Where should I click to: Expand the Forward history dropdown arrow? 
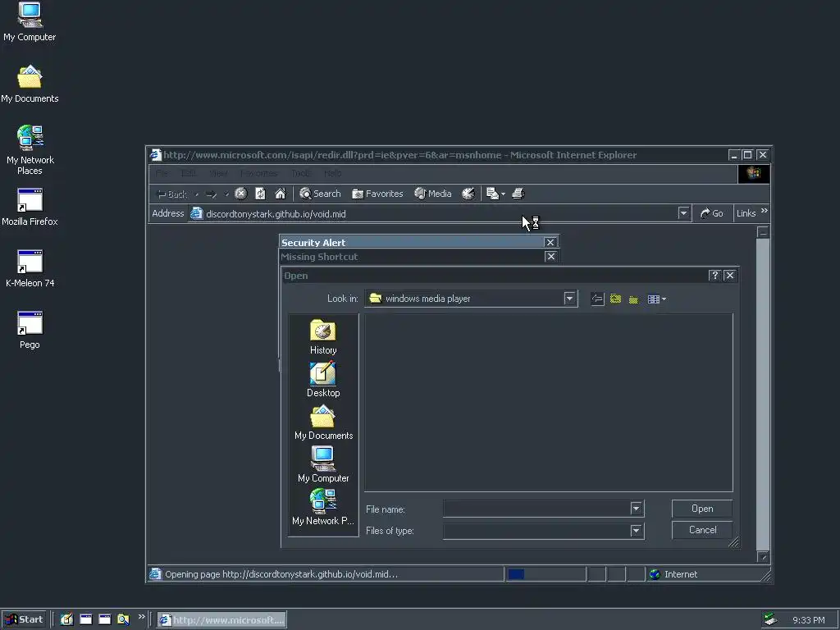(226, 194)
